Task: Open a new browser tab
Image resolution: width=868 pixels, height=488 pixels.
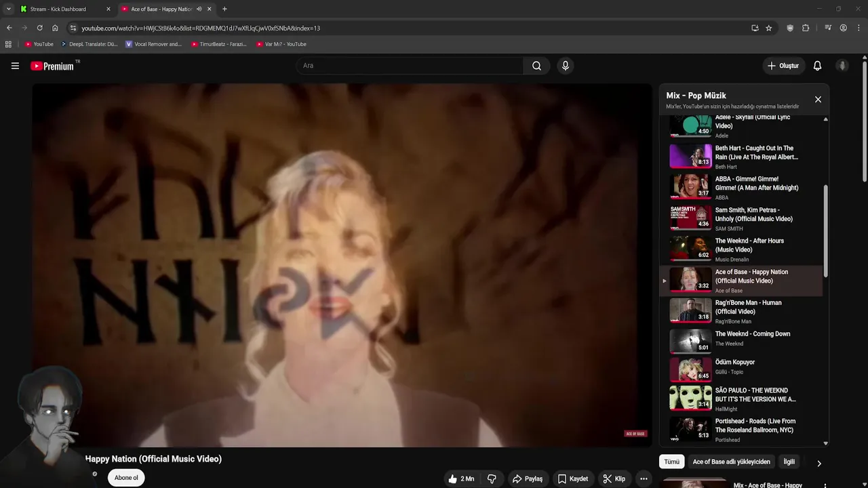Action: (224, 9)
